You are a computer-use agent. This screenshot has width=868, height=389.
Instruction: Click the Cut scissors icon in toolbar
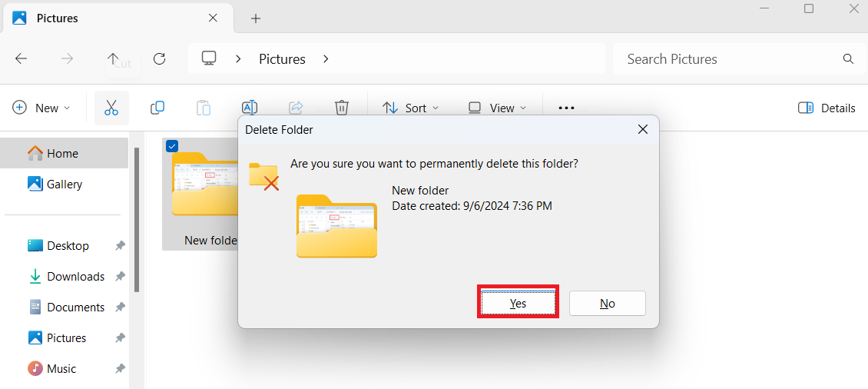point(111,108)
